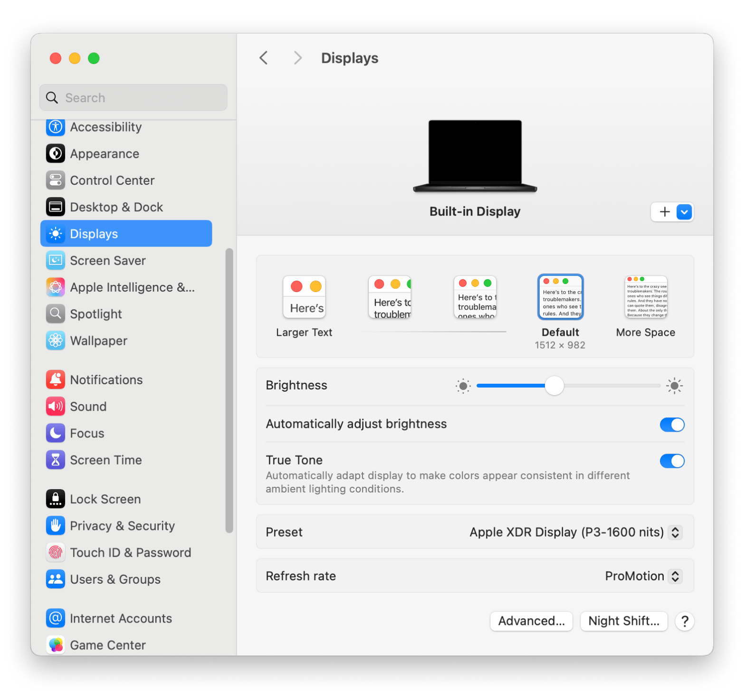Click the "Built-in Display" label
This screenshot has height=700, width=745.
coord(475,211)
